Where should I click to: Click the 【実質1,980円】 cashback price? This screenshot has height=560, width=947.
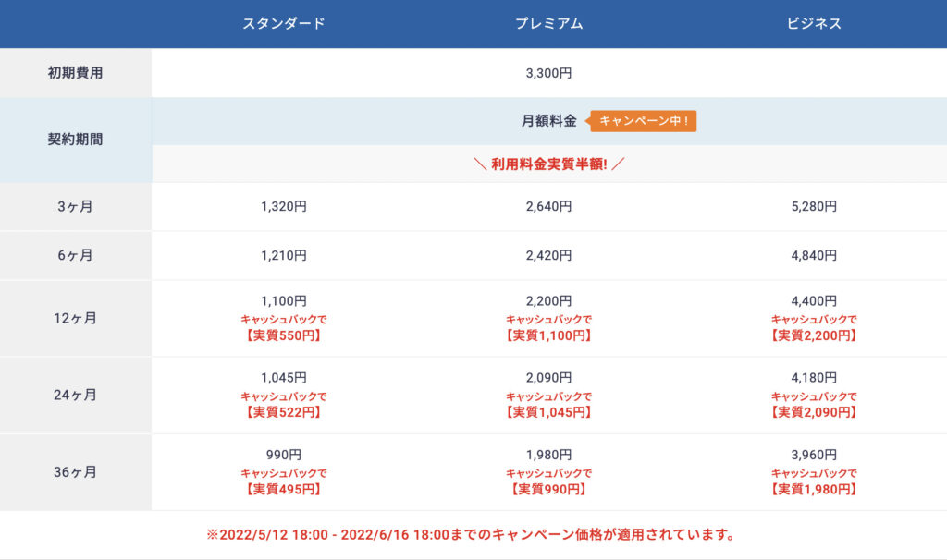pyautogui.click(x=814, y=490)
